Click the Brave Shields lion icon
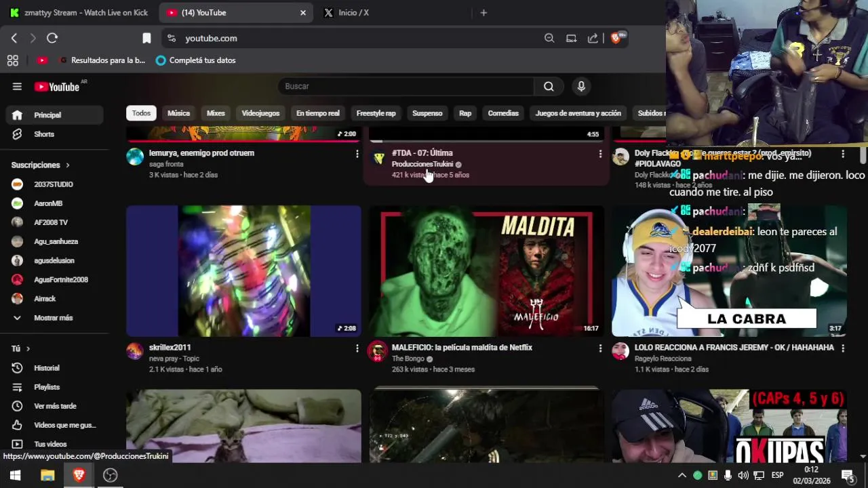The width and height of the screenshot is (868, 488). tap(616, 38)
